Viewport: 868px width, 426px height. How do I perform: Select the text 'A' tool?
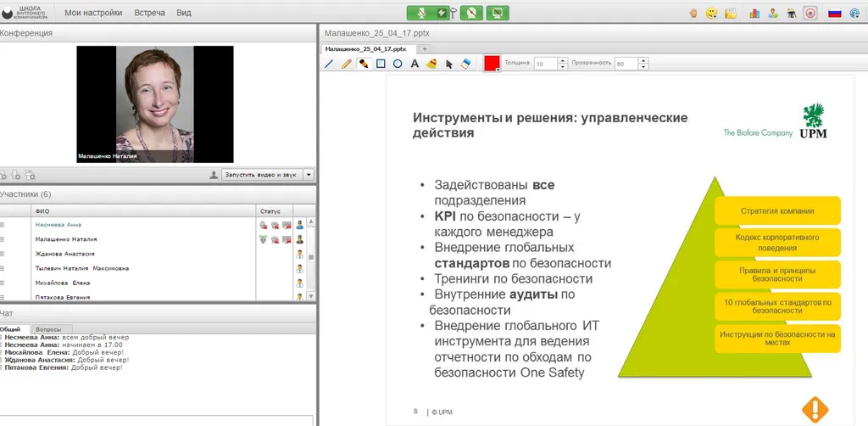[x=415, y=64]
